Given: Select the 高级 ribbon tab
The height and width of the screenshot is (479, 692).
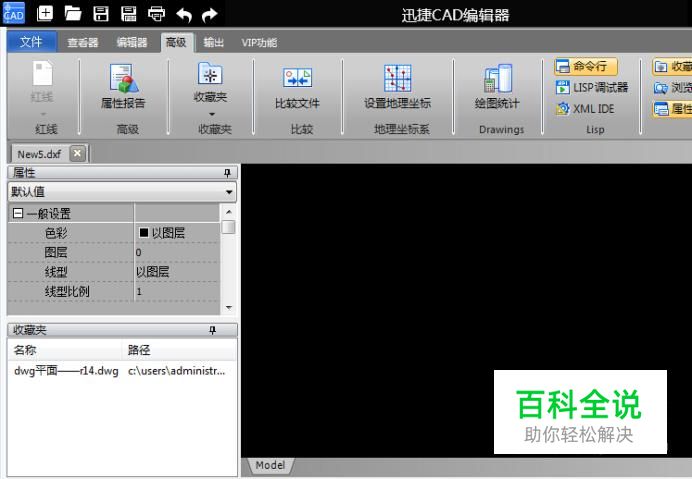Looking at the screenshot, I should coord(176,42).
